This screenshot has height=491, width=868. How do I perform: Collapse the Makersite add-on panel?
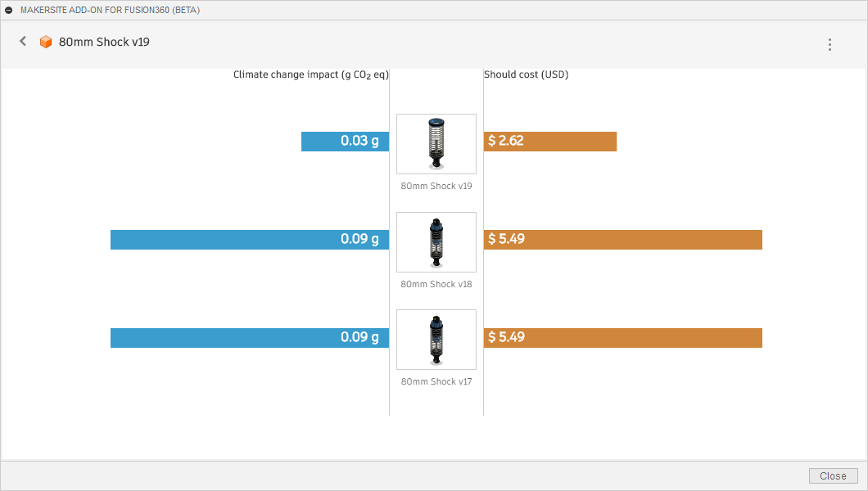click(9, 10)
